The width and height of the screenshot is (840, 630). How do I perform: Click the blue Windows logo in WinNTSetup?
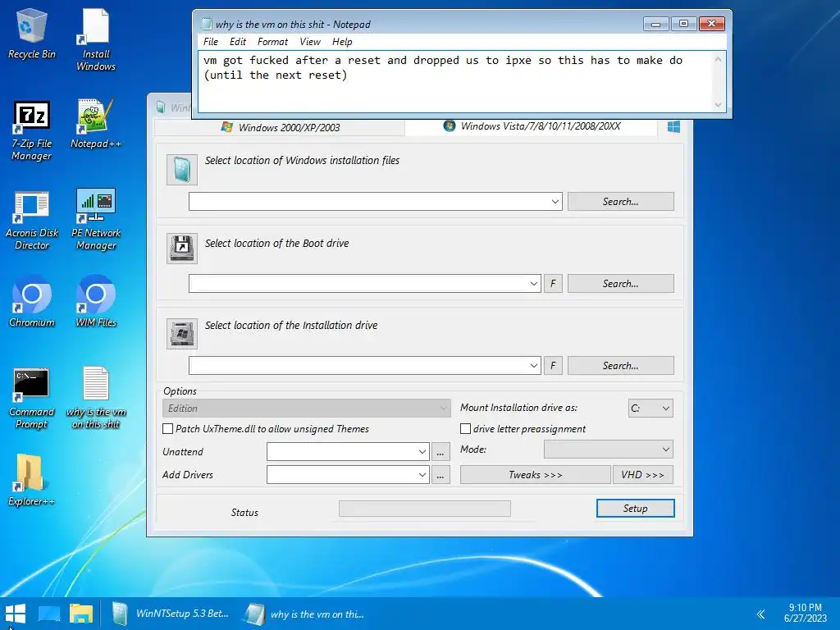click(x=674, y=127)
